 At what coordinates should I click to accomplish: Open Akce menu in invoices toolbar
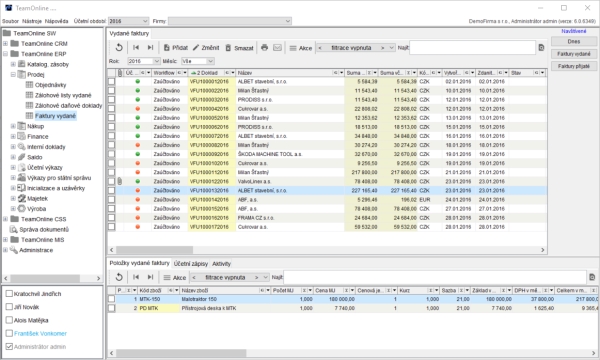[x=301, y=48]
